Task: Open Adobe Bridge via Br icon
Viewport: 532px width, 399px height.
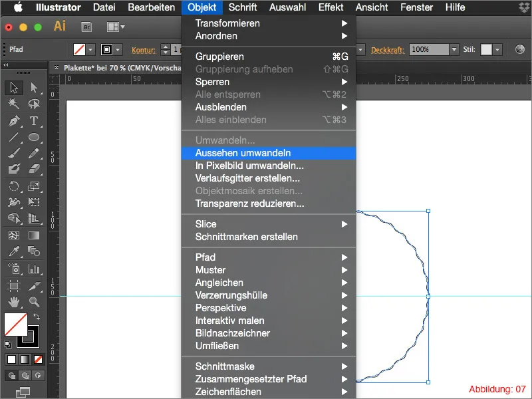Action: click(87, 27)
